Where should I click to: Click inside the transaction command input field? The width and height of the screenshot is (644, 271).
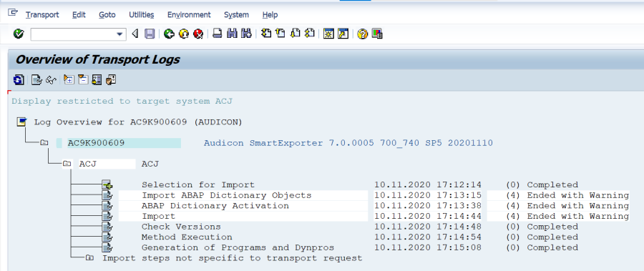pos(73,34)
